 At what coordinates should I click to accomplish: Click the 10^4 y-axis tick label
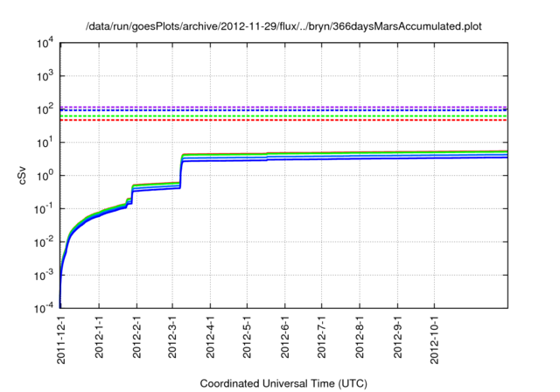point(45,43)
